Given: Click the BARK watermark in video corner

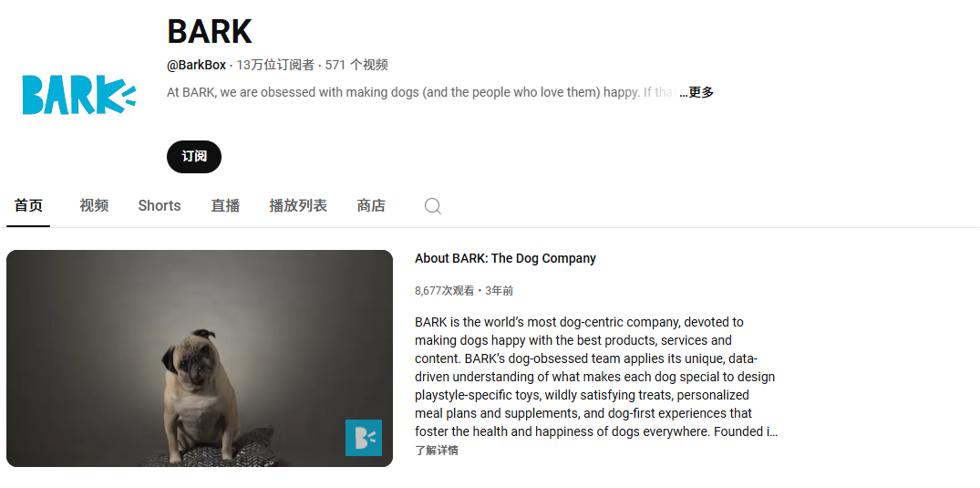Looking at the screenshot, I should [x=363, y=438].
